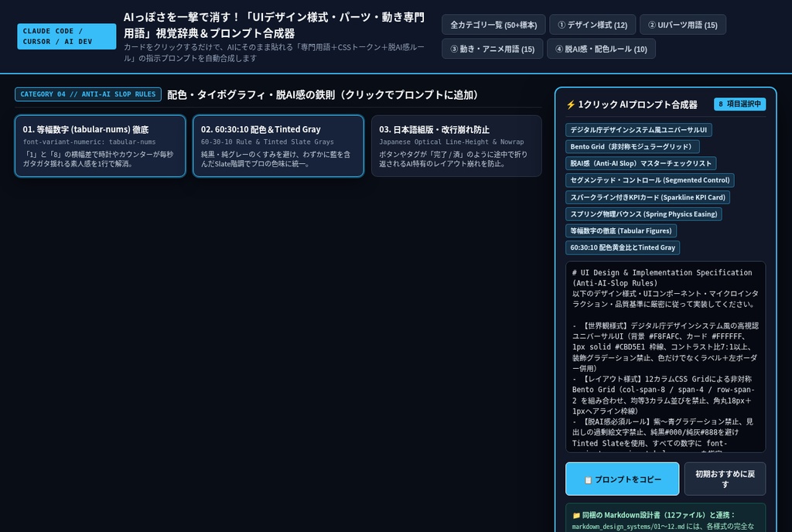The height and width of the screenshot is (532, 792).
Task: Toggle the 02. 60:30:10 配色＆Tinted Gray card
Action: [278, 146]
